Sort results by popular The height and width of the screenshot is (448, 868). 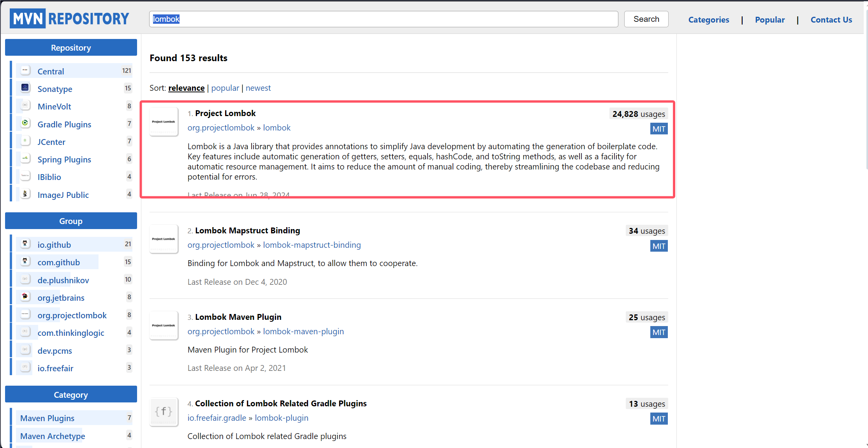[225, 88]
